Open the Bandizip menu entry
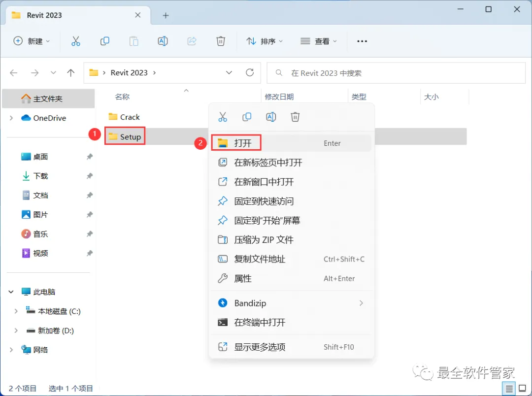Viewport: 532px width, 396px height. (x=292, y=303)
